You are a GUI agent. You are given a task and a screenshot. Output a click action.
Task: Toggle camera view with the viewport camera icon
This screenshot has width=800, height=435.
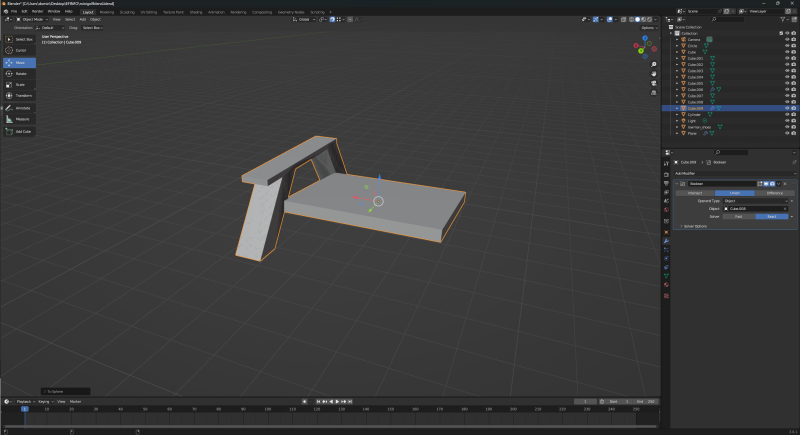pos(654,83)
